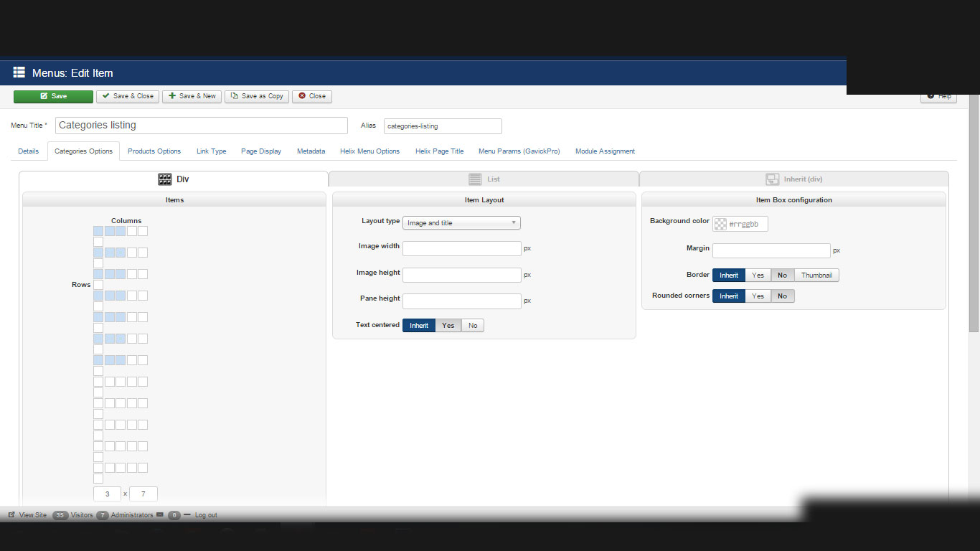Open Helix Page Title tab
The height and width of the screenshot is (551, 980).
pos(439,151)
